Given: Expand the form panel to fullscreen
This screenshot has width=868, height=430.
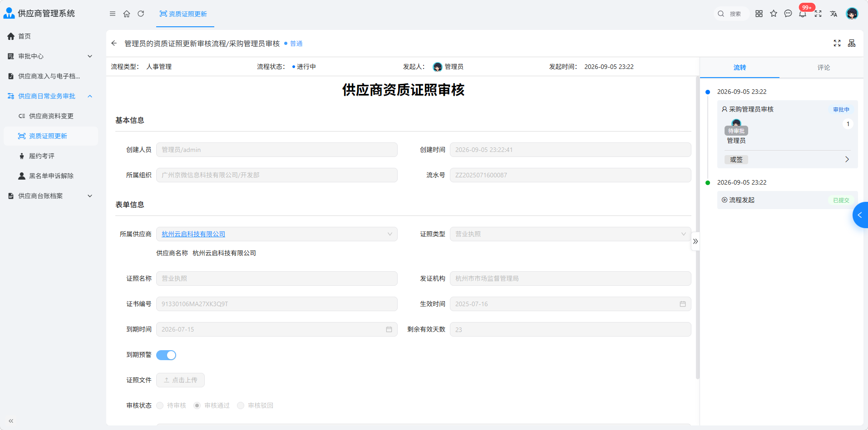Looking at the screenshot, I should pos(837,43).
